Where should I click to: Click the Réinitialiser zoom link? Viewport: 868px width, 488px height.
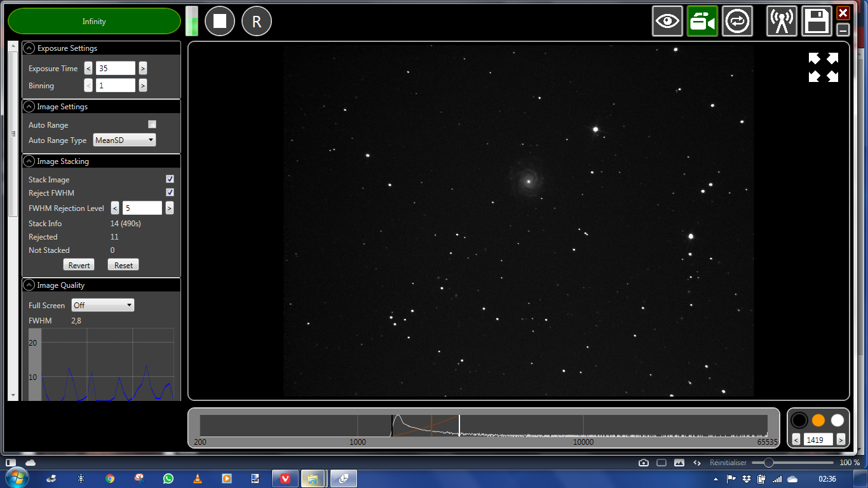pyautogui.click(x=728, y=463)
